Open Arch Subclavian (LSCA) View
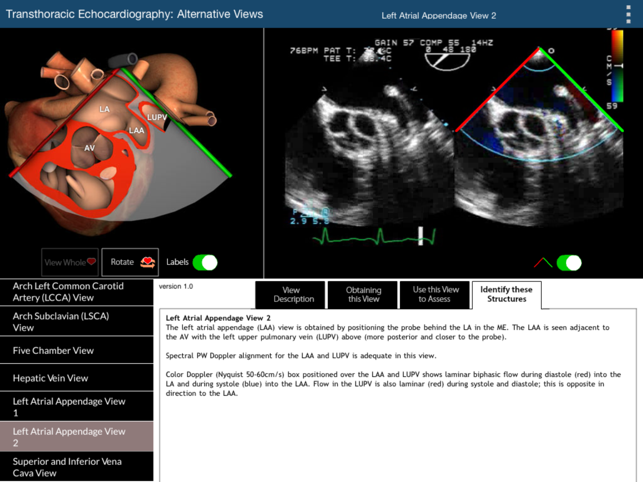Viewport: 643px width, 482px height. click(x=77, y=321)
